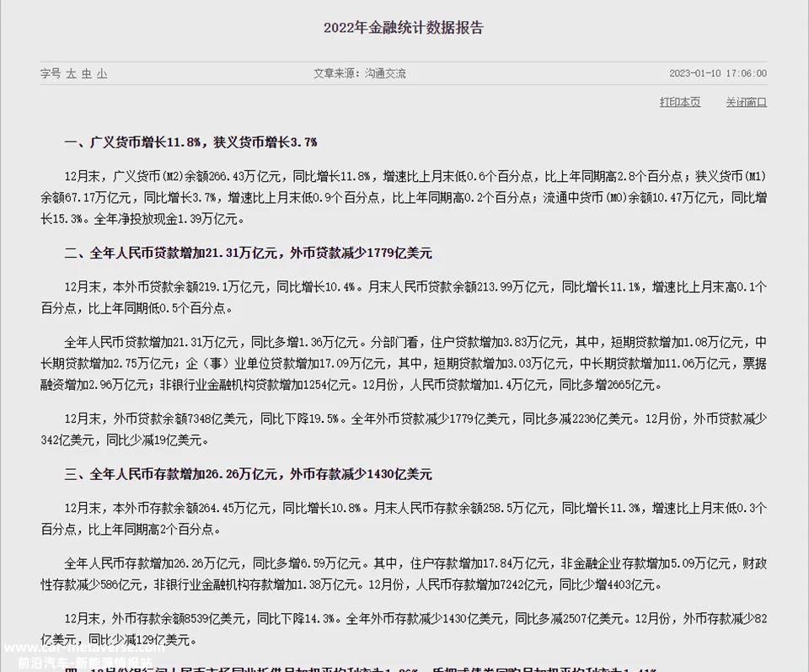The height and width of the screenshot is (672, 809).
Task: Click the title 2022年金融统计数据报告
Action: point(404,27)
